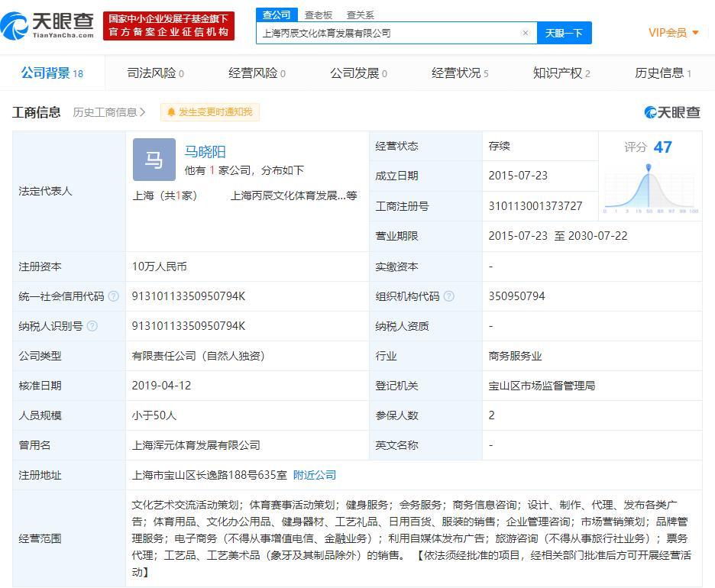Click the 工商信息 section heading
This screenshot has height=588, width=715.
point(37,112)
